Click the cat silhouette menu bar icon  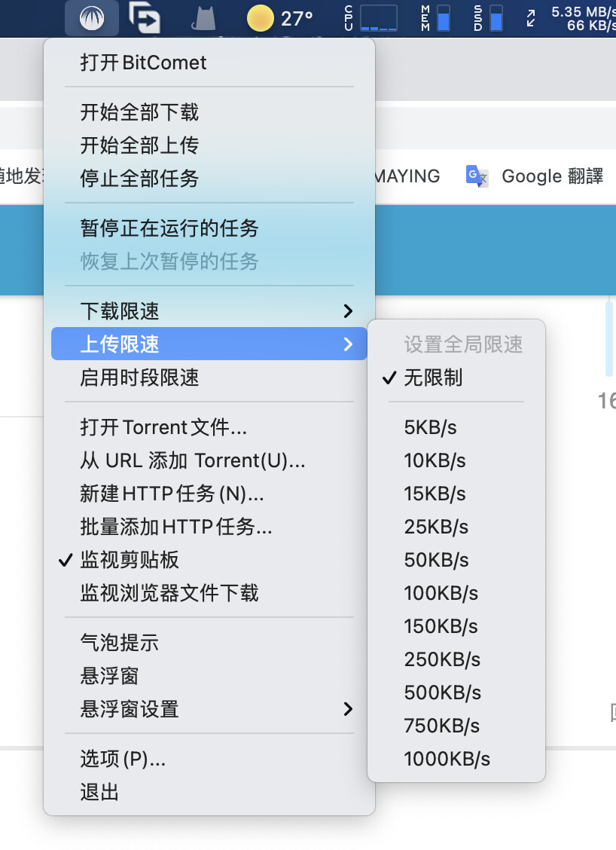click(204, 19)
